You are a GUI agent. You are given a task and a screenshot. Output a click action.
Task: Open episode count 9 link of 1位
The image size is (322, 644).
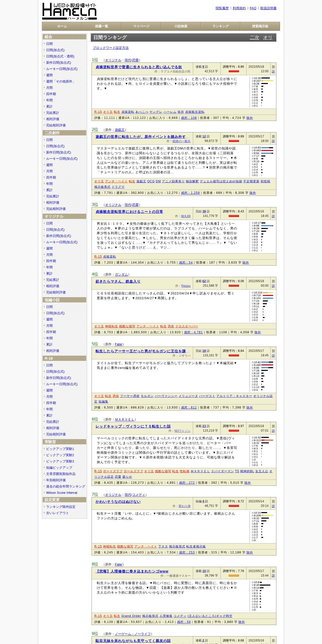click(203, 67)
